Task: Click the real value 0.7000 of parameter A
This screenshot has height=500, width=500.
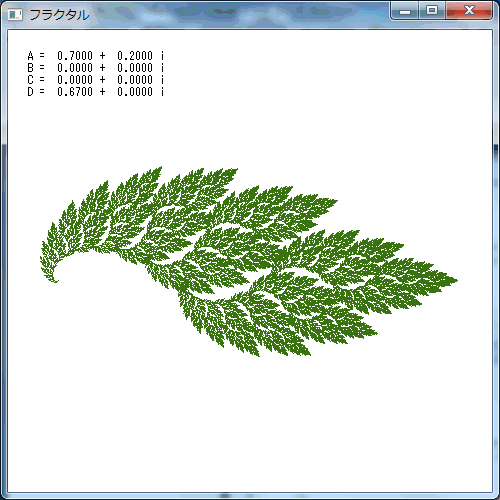Action: [75, 56]
